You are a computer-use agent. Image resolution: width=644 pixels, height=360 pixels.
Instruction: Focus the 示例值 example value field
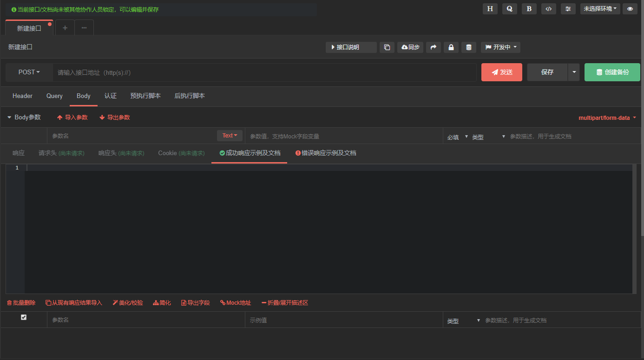344,320
